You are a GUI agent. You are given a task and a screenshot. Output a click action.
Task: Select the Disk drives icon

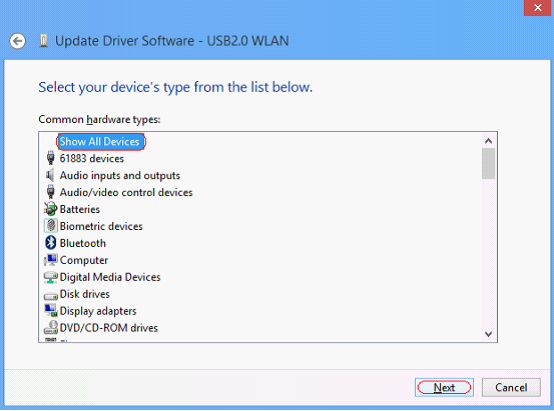click(51, 295)
